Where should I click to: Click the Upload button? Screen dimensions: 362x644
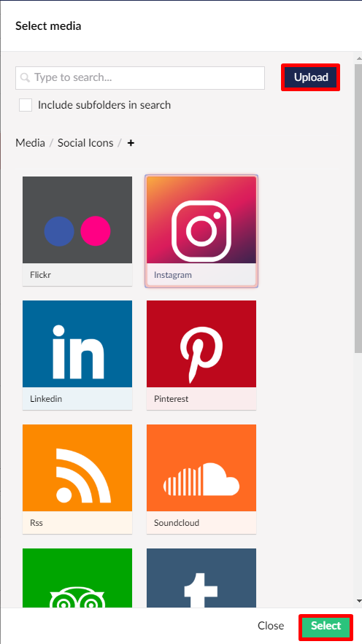click(311, 77)
